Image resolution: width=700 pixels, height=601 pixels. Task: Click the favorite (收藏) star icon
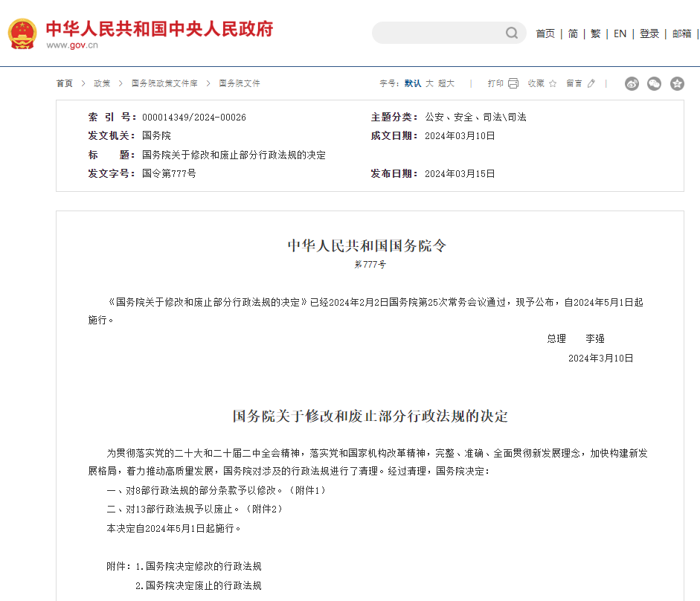[x=553, y=83]
